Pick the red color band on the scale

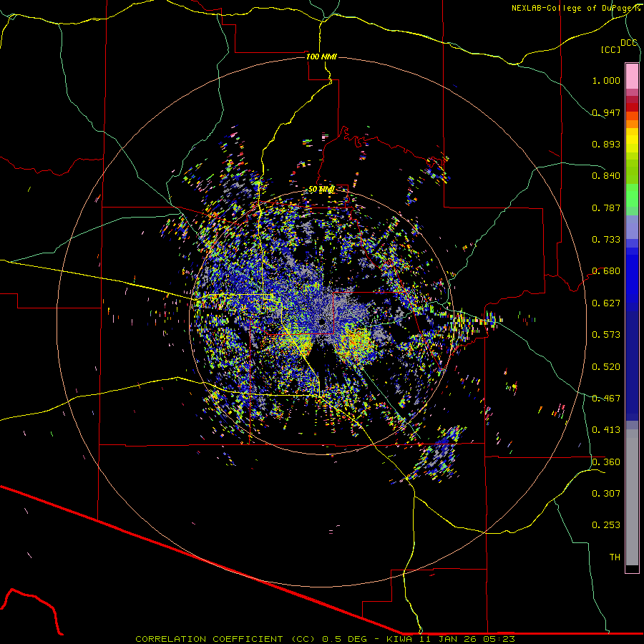[x=632, y=107]
